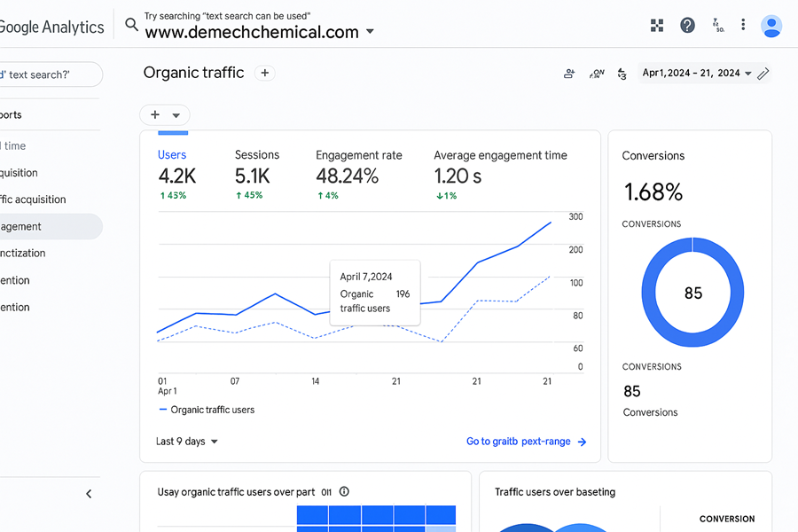
Task: Click the 4.2K users value
Action: pyautogui.click(x=176, y=176)
